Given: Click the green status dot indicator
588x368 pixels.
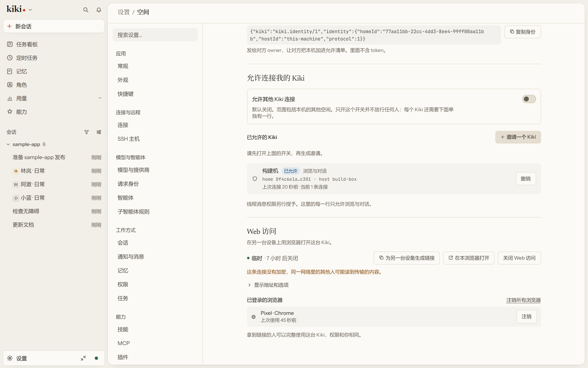Looking at the screenshot, I should pyautogui.click(x=96, y=358).
